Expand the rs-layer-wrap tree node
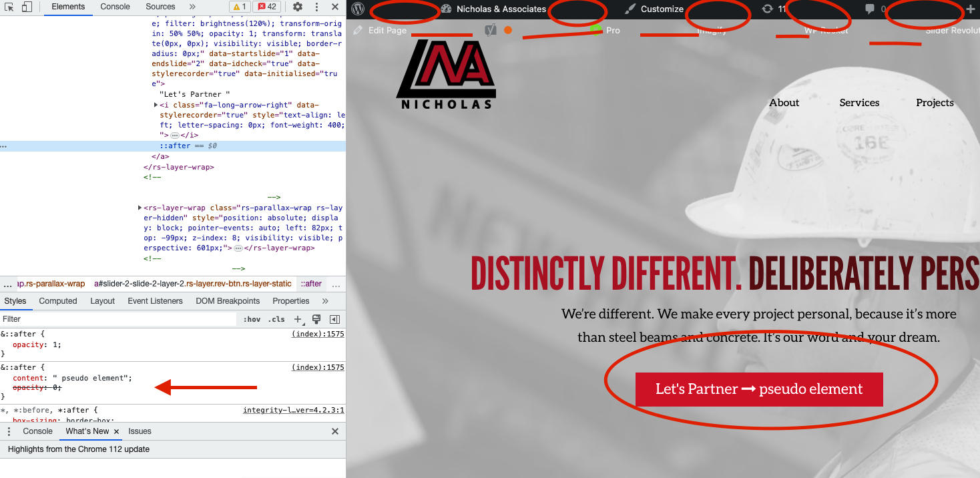The height and width of the screenshot is (478, 980). tap(140, 208)
